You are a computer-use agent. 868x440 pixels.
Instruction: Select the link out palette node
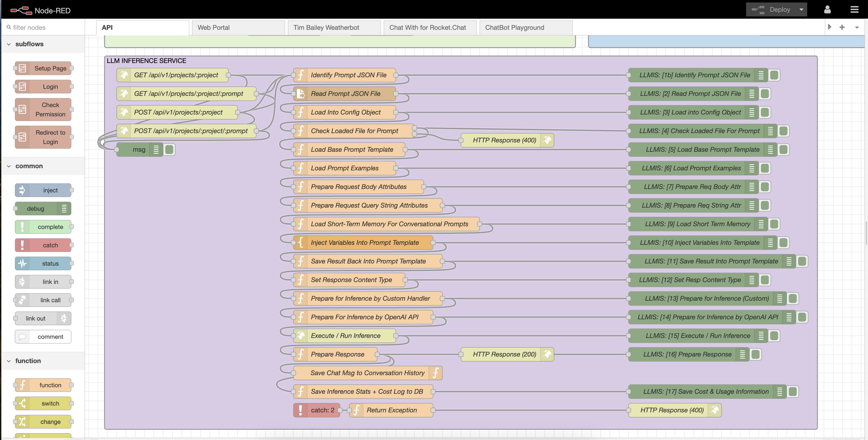click(x=43, y=318)
